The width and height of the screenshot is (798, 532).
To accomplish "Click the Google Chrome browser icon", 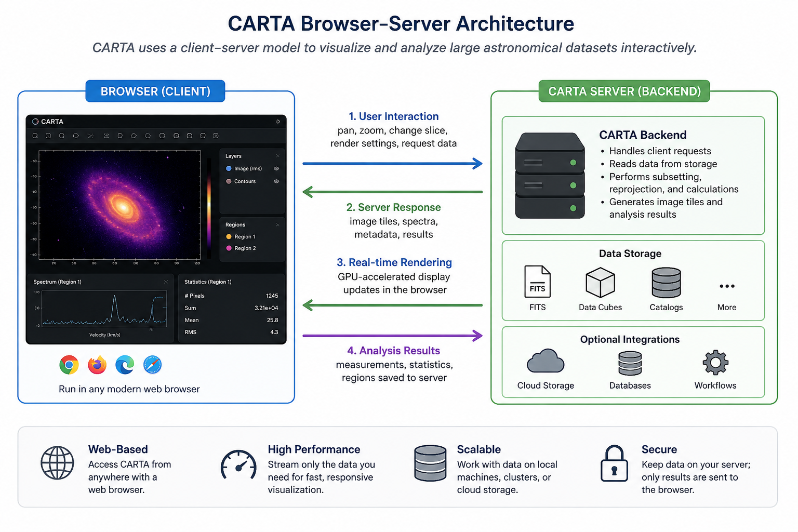I will click(x=69, y=365).
